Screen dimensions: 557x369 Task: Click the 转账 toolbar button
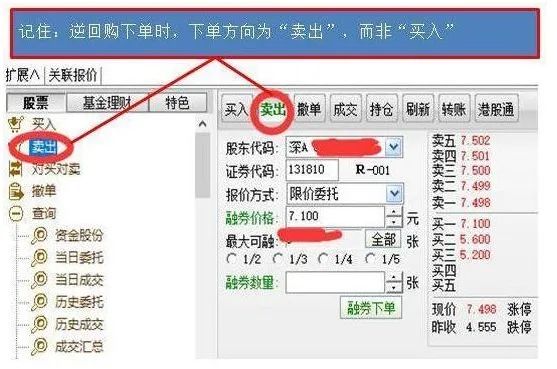pos(454,109)
